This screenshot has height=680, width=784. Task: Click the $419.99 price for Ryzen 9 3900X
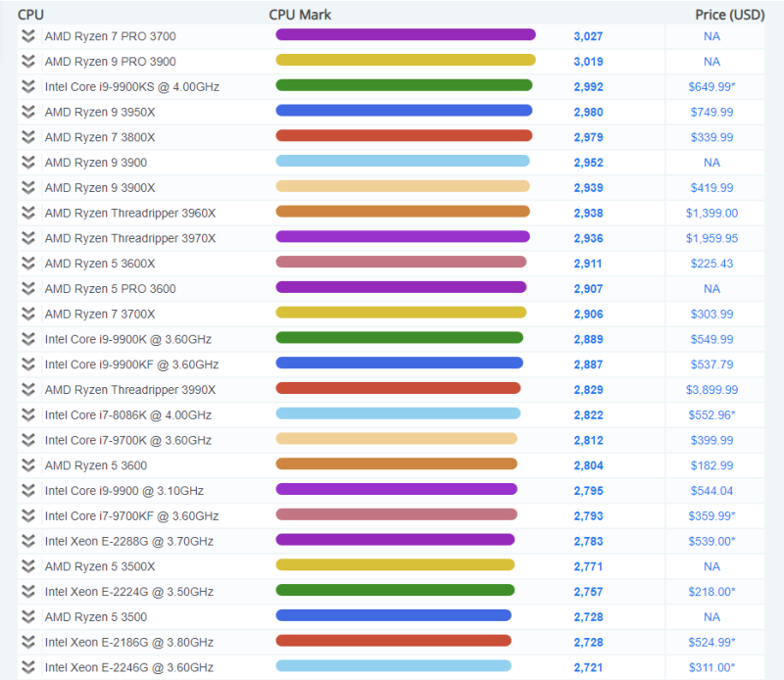(x=712, y=188)
